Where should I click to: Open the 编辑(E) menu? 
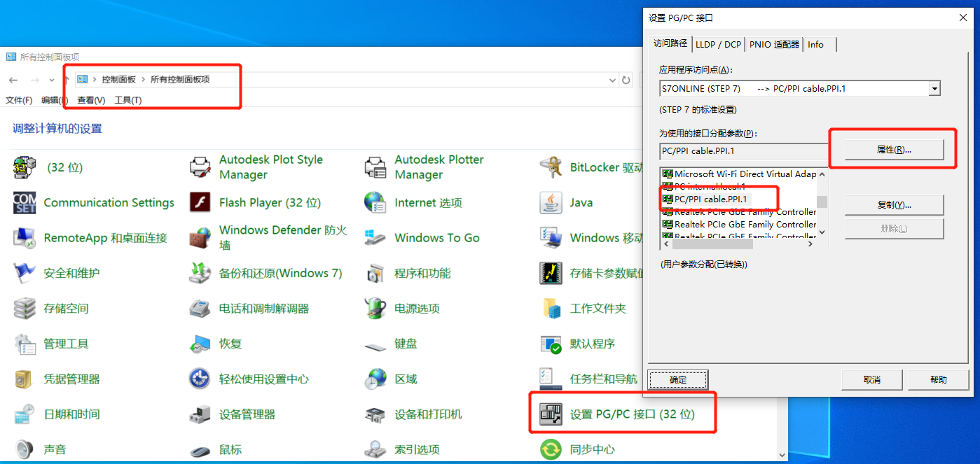click(55, 100)
